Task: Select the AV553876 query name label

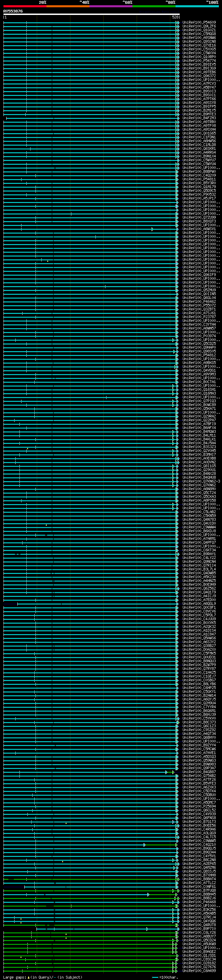Action: pyautogui.click(x=13, y=11)
